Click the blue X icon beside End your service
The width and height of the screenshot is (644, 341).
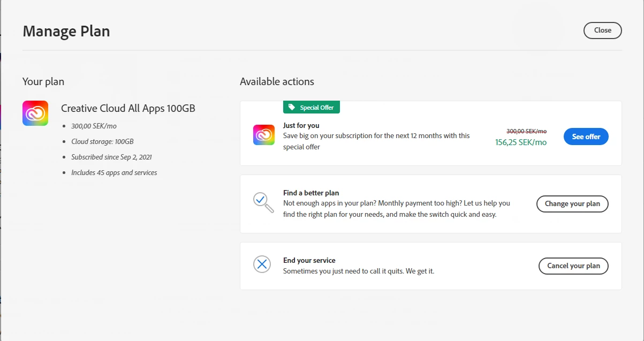pos(262,264)
